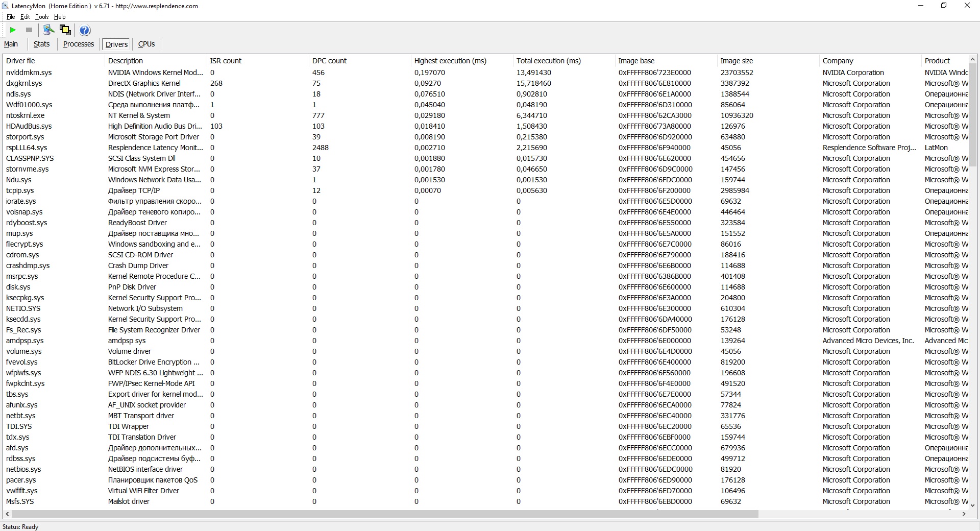980x531 pixels.
Task: Switch to the CPUs tab
Action: [x=146, y=44]
